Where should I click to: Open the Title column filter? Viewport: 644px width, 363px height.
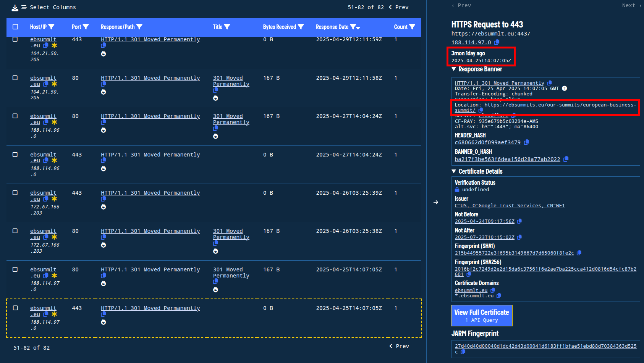pos(227,27)
